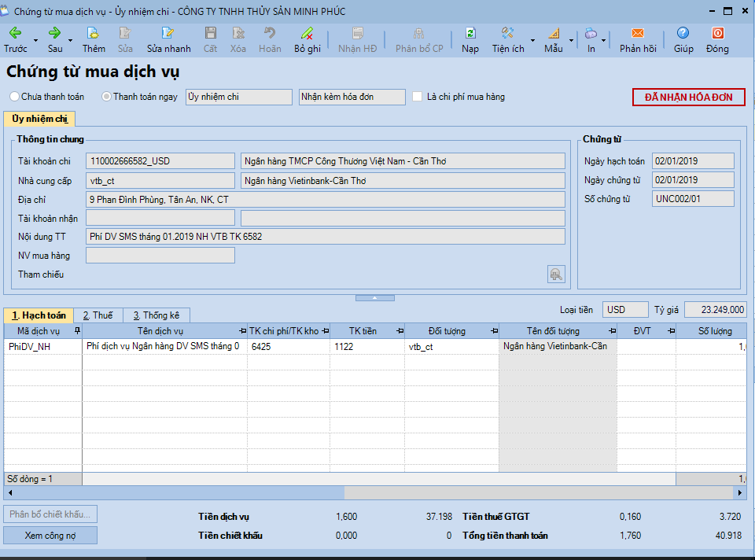Click the Xóa (delete) toolbar icon
The width and height of the screenshot is (755, 560).
pos(238,33)
